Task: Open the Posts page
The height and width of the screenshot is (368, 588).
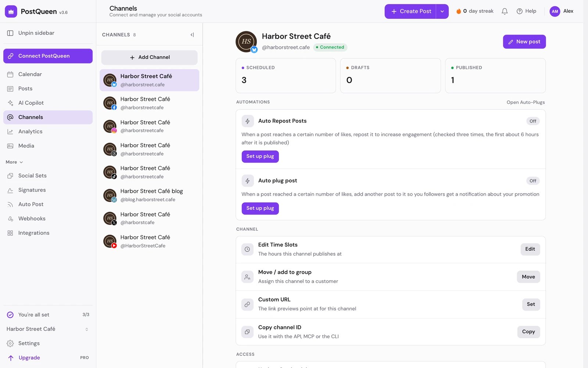Action: coord(48,89)
